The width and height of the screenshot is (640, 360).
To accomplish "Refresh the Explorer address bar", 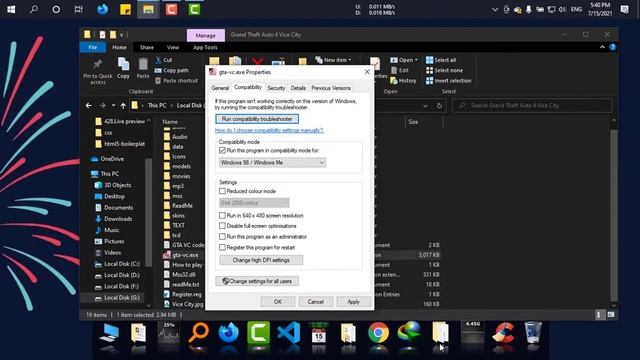I will point(439,106).
